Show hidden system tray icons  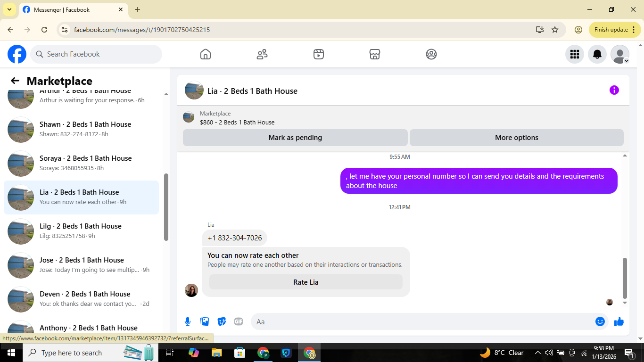tap(537, 353)
